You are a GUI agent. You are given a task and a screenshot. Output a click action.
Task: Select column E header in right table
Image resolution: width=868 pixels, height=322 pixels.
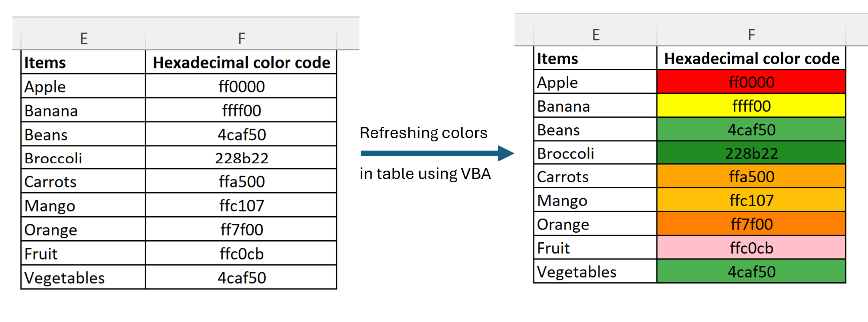tap(595, 35)
